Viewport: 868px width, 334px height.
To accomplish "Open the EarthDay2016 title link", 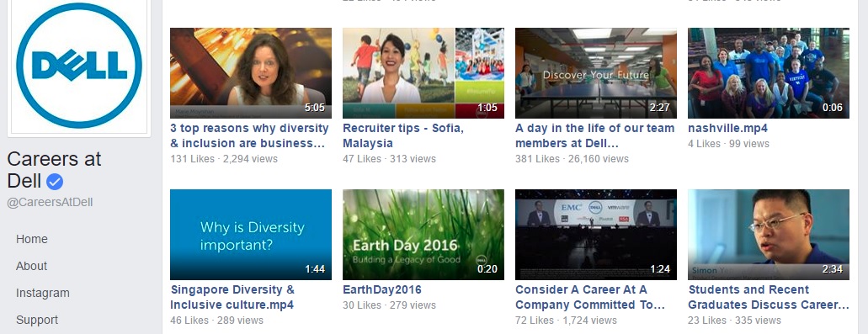I will pos(382,289).
